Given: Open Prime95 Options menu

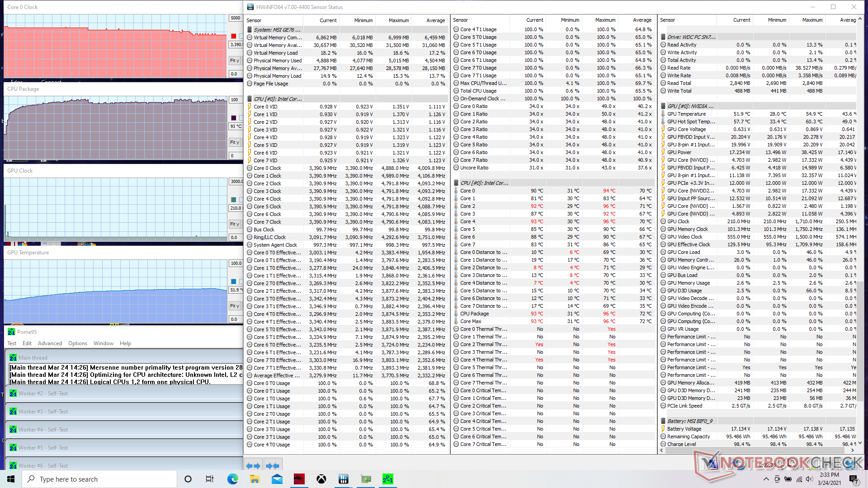Looking at the screenshot, I should [78, 343].
